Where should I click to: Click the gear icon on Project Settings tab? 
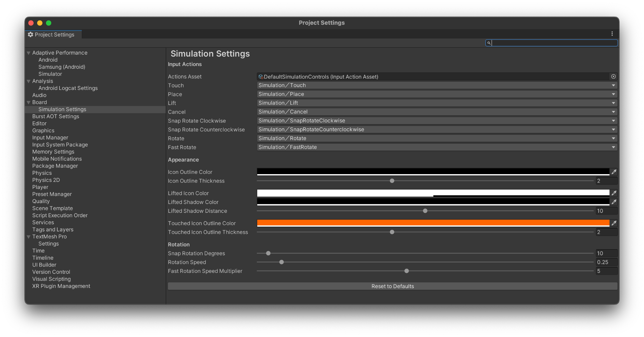tap(30, 35)
